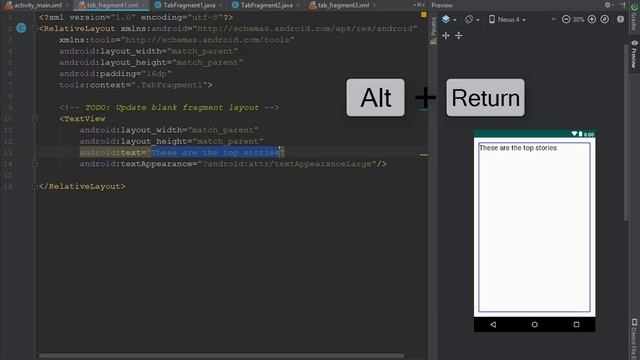The height and width of the screenshot is (360, 640).
Task: Click the Preview panel vertical scrollbar
Action: click(626, 133)
